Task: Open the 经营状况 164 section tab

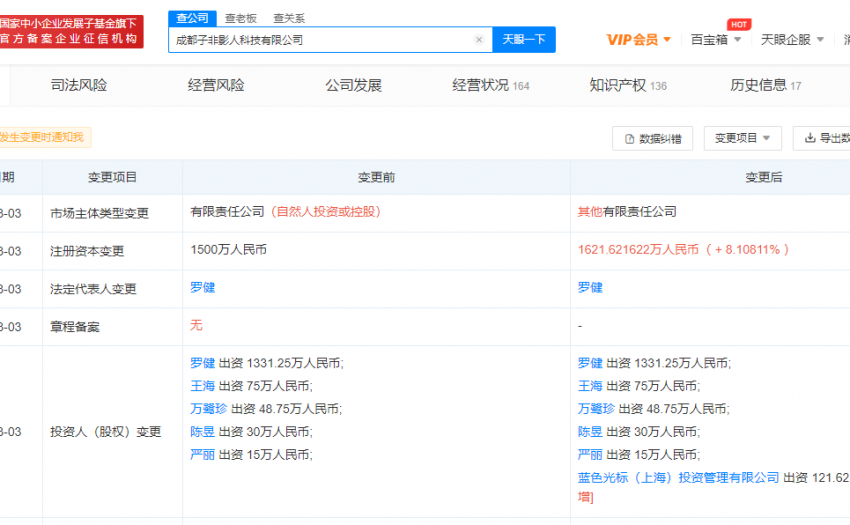Action: [491, 85]
